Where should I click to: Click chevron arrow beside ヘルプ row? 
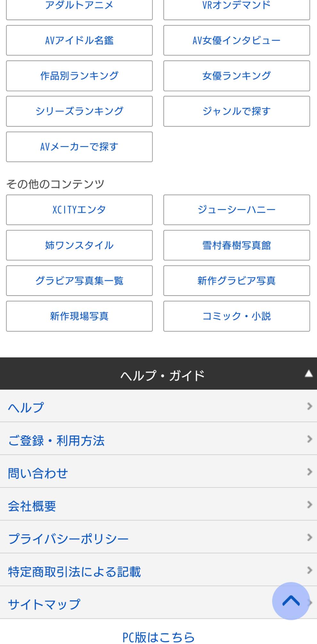click(309, 406)
